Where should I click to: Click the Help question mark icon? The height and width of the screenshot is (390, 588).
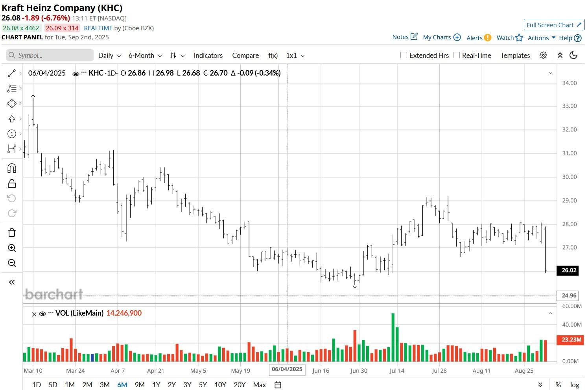coord(577,38)
